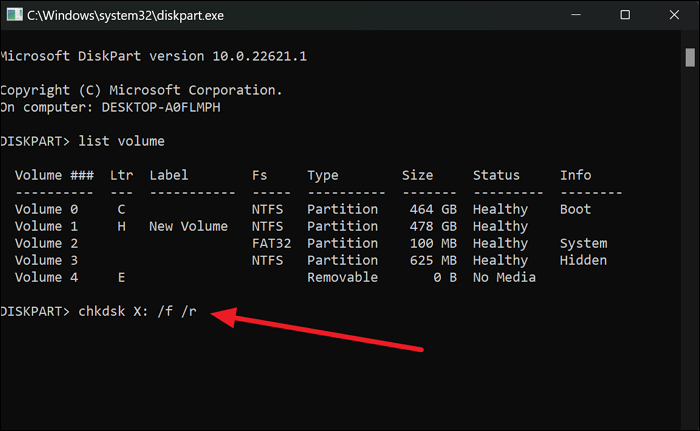The height and width of the screenshot is (431, 700).
Task: Click the "Boot" info for Volume 0
Action: (x=576, y=210)
